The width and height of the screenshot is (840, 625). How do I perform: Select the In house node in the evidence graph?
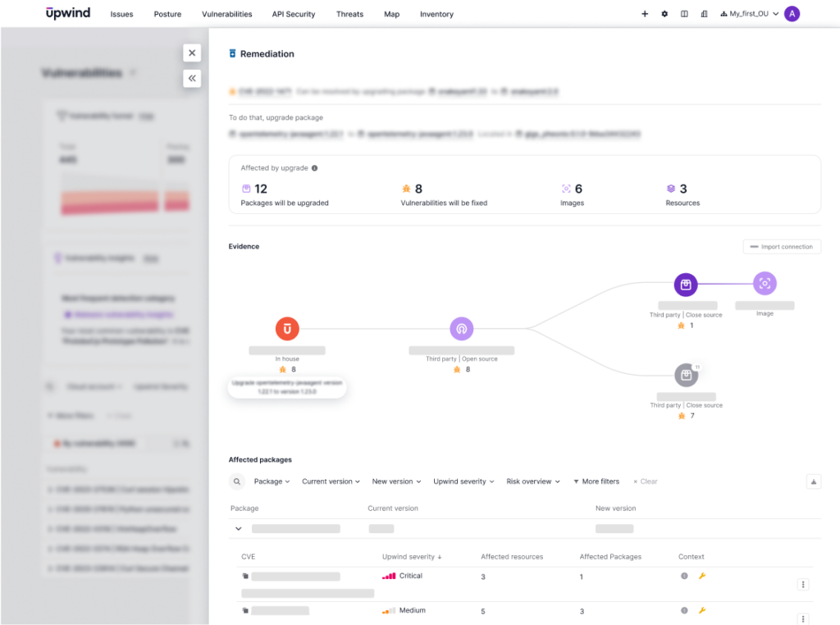pyautogui.click(x=286, y=328)
